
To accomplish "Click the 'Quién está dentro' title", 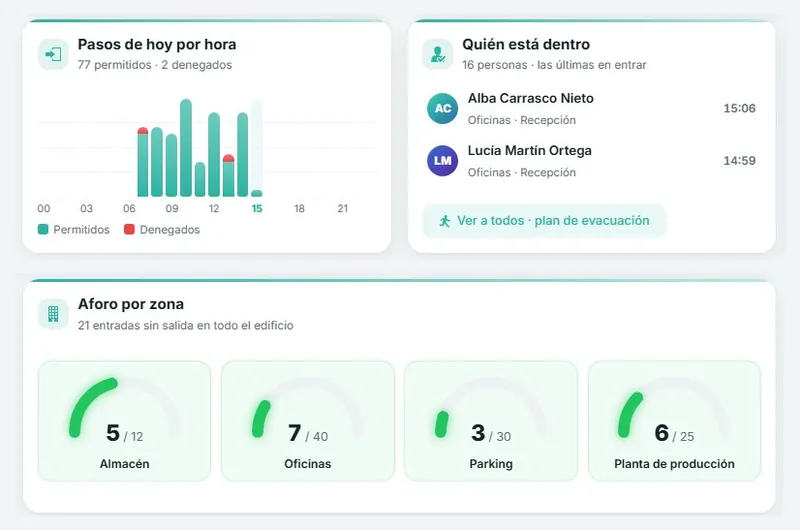I will (x=526, y=44).
